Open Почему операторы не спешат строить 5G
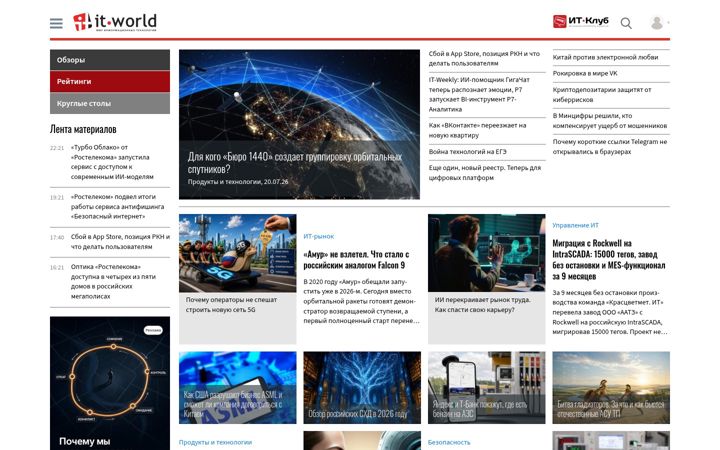This screenshot has height=450, width=720. pyautogui.click(x=231, y=304)
